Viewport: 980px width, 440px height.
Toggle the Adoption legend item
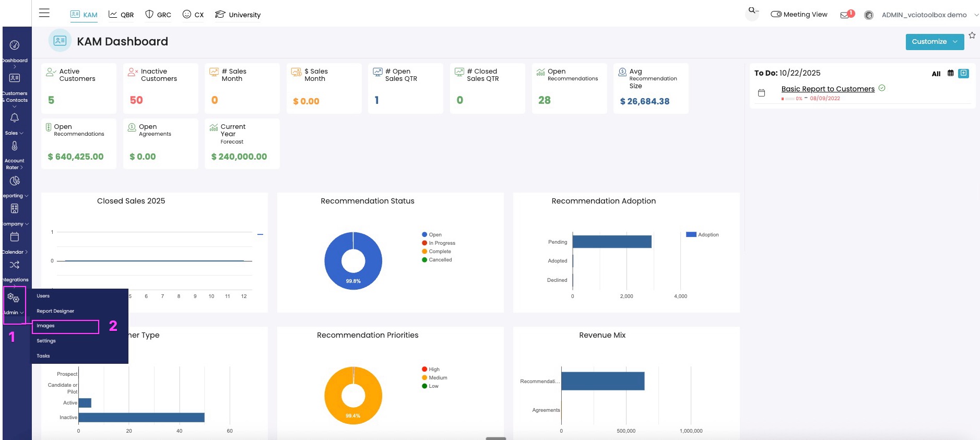pos(702,235)
